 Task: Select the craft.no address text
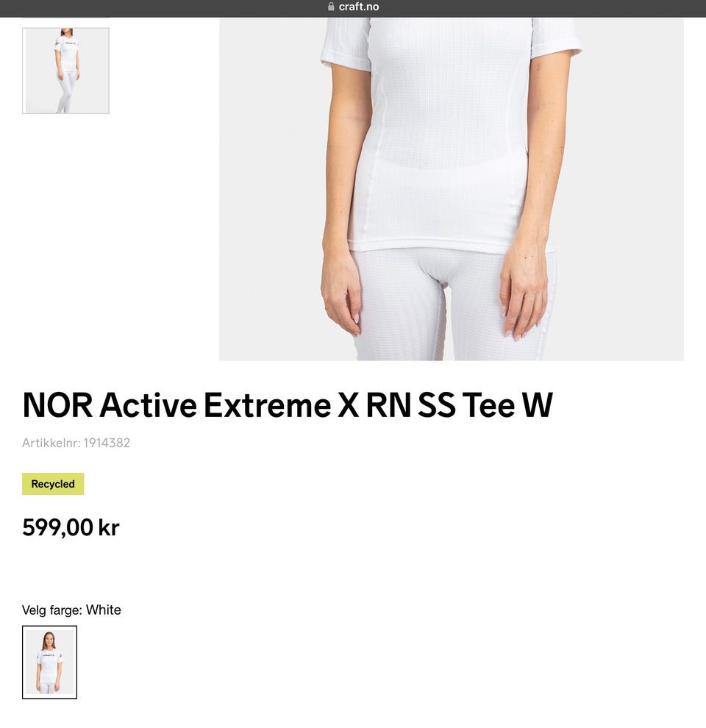359,7
